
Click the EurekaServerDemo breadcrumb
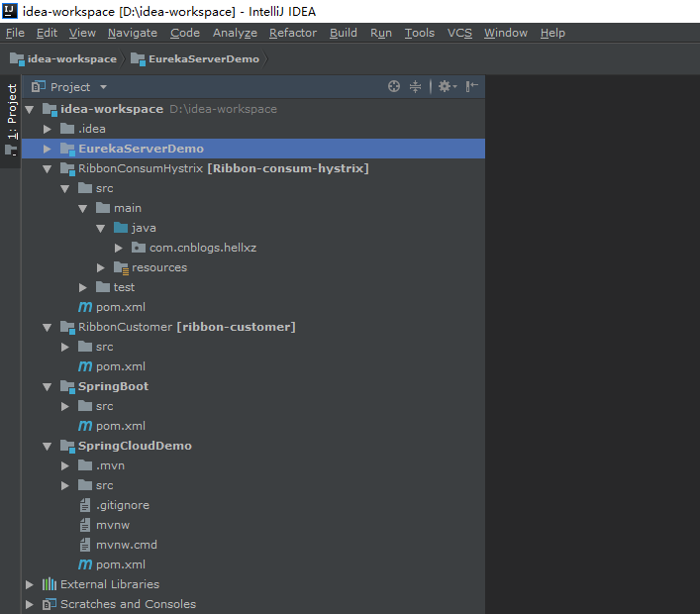(x=195, y=59)
